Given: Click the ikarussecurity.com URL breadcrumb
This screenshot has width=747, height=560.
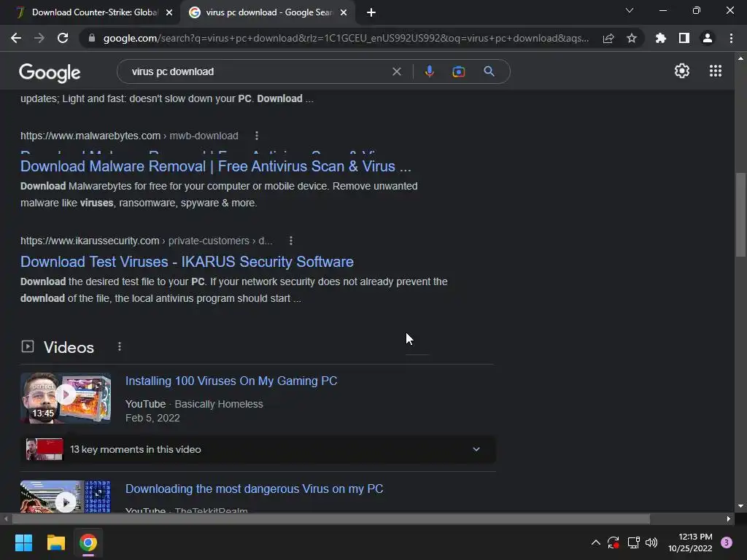Looking at the screenshot, I should click(146, 241).
